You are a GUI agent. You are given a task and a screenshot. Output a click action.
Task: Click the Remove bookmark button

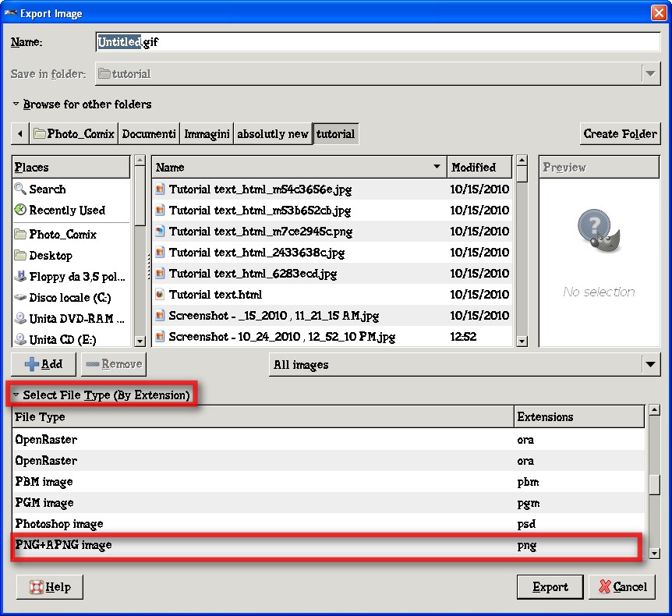click(114, 364)
